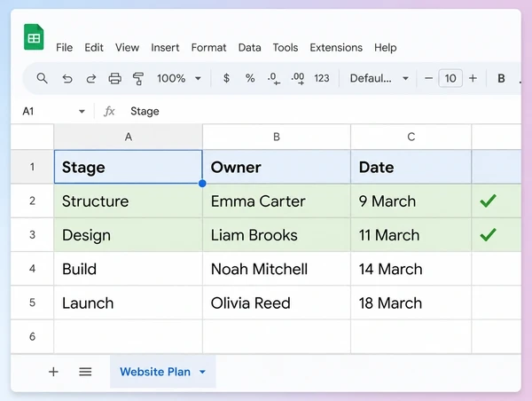
Task: Select column A header
Action: click(129, 137)
